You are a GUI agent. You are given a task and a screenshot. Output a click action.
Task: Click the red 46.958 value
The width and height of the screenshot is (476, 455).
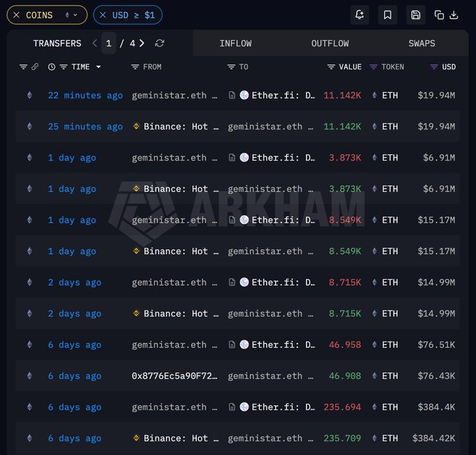[345, 345]
